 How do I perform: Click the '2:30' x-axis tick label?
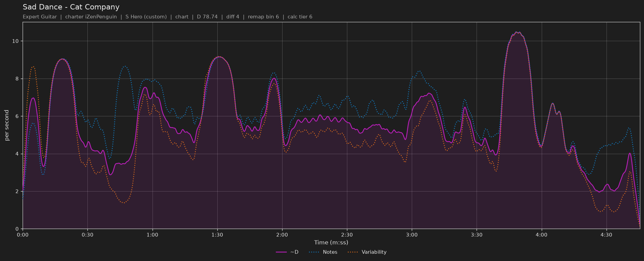pyautogui.click(x=347, y=235)
